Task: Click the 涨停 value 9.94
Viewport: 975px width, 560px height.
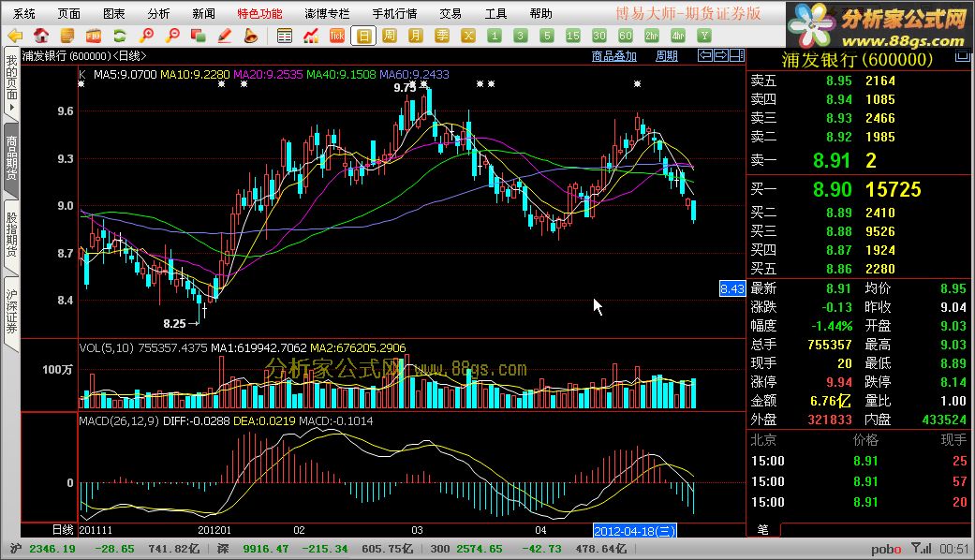Action: coord(839,382)
